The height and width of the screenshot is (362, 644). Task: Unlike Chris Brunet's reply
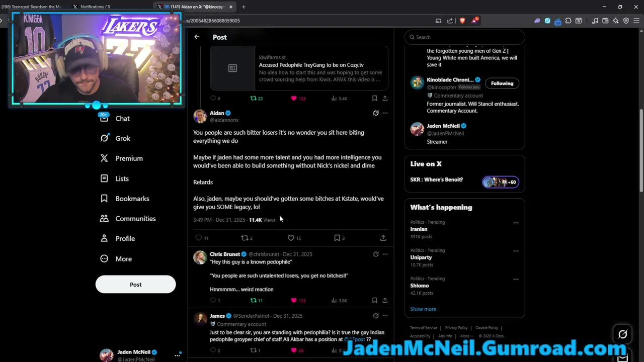[x=294, y=300]
